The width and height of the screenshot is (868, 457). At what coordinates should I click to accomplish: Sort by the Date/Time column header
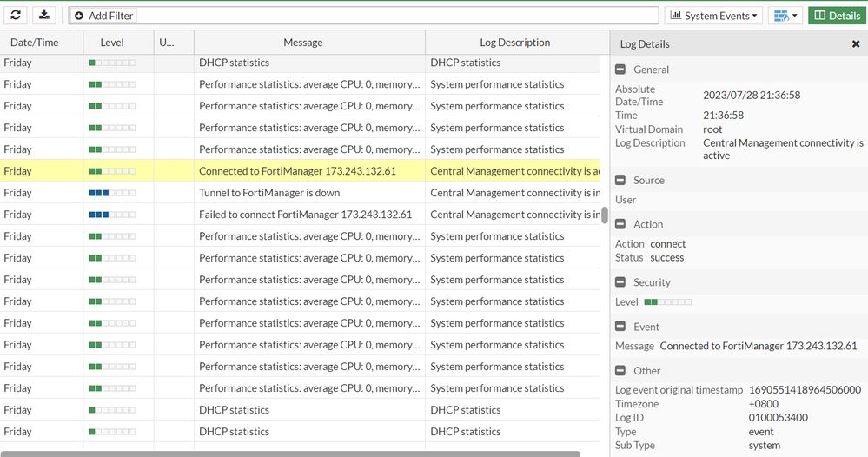coord(34,43)
